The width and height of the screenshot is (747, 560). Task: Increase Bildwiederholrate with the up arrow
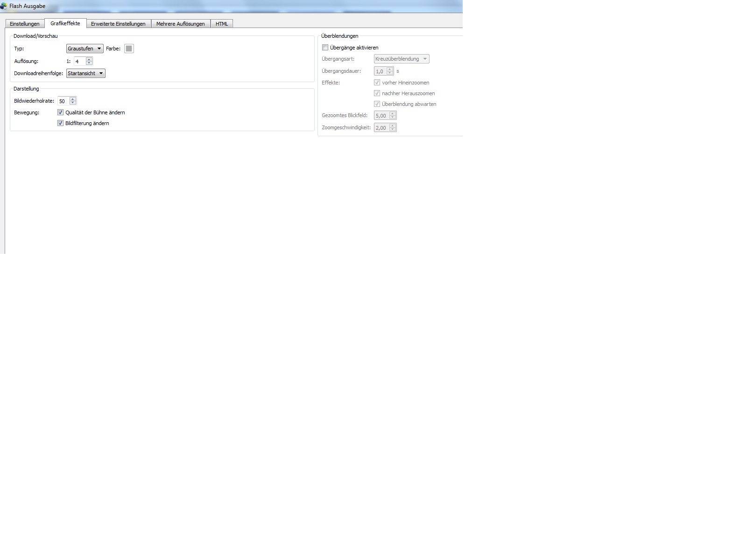tap(72, 99)
